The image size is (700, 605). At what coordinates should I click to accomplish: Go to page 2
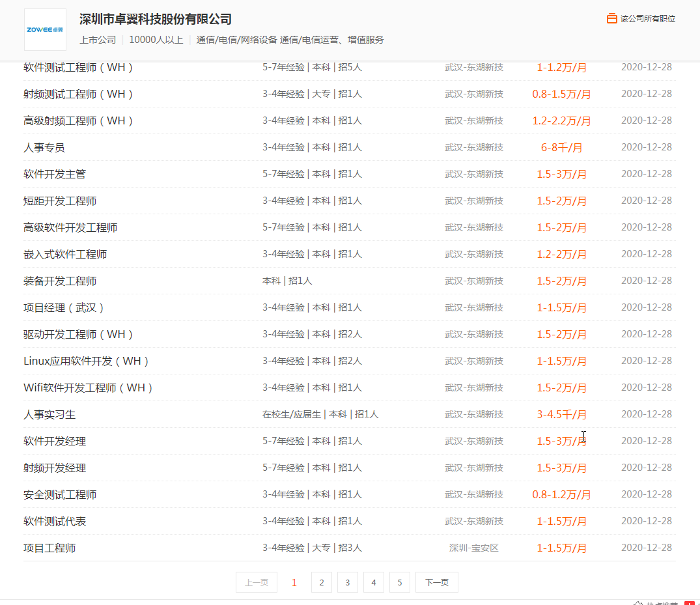pos(322,582)
